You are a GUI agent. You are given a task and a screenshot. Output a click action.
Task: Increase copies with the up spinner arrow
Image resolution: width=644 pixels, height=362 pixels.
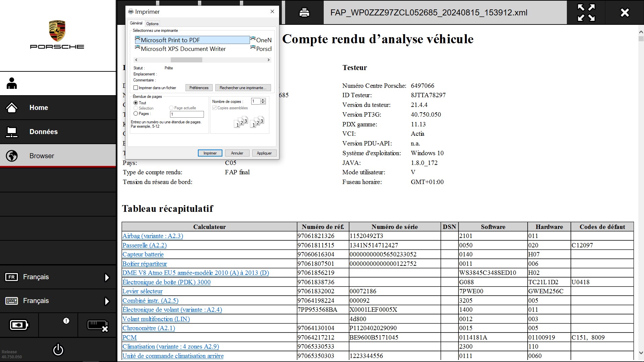[263, 100]
